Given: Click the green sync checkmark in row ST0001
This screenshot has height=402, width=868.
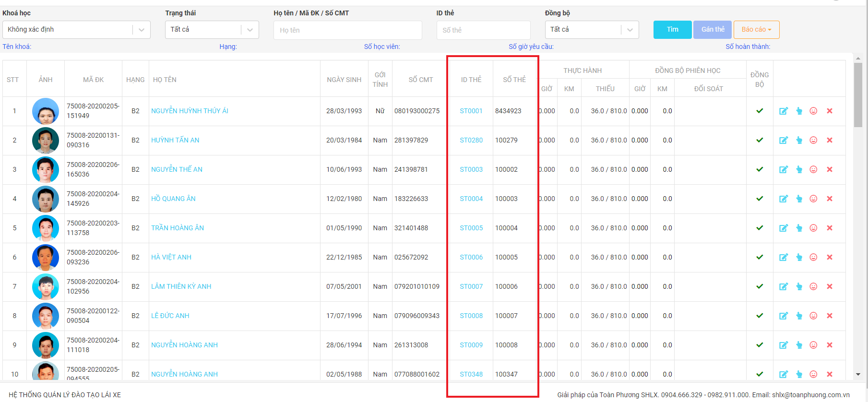Looking at the screenshot, I should (760, 111).
